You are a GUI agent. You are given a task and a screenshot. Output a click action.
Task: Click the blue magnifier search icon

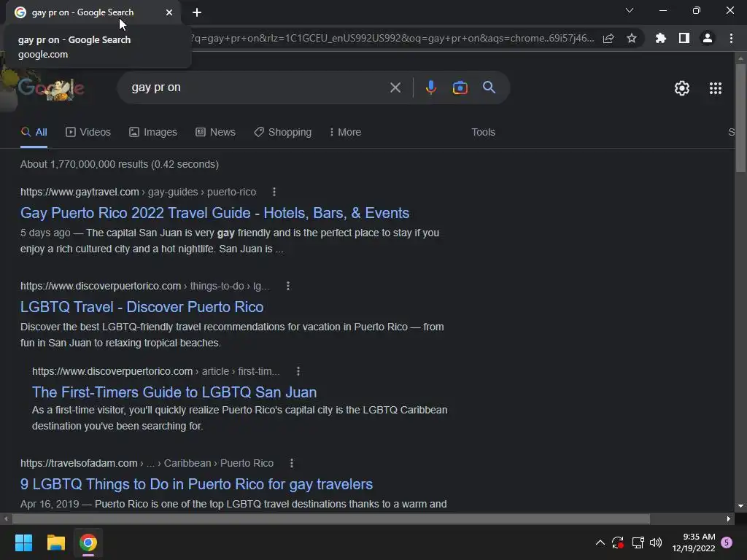(489, 87)
